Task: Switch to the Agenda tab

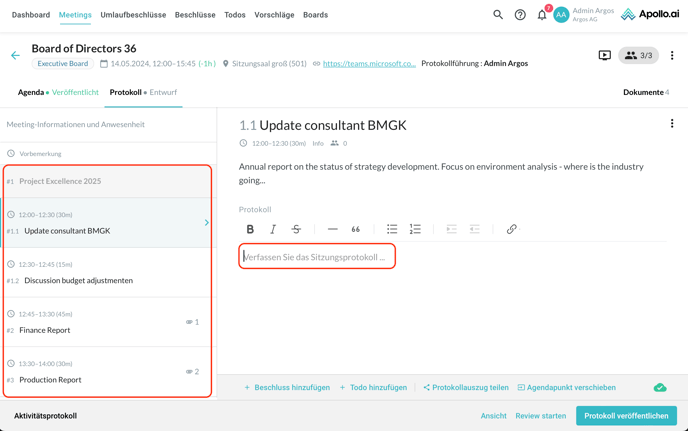Action: tap(31, 92)
